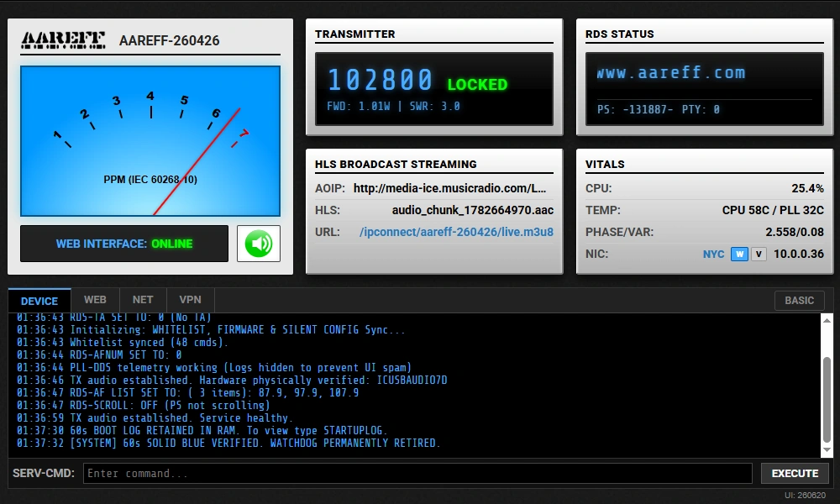Click the 10.0.0.36 IP address
Image resolution: width=840 pixels, height=504 pixels.
[799, 254]
